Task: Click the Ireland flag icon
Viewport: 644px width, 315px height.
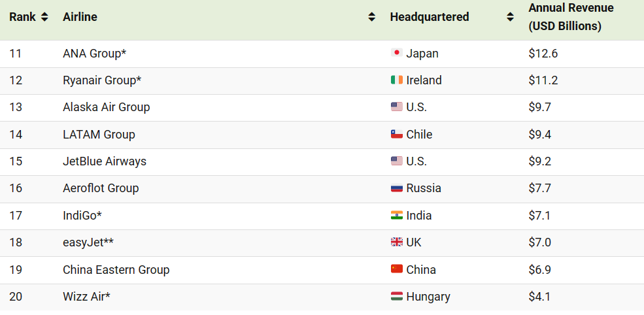Action: 397,80
